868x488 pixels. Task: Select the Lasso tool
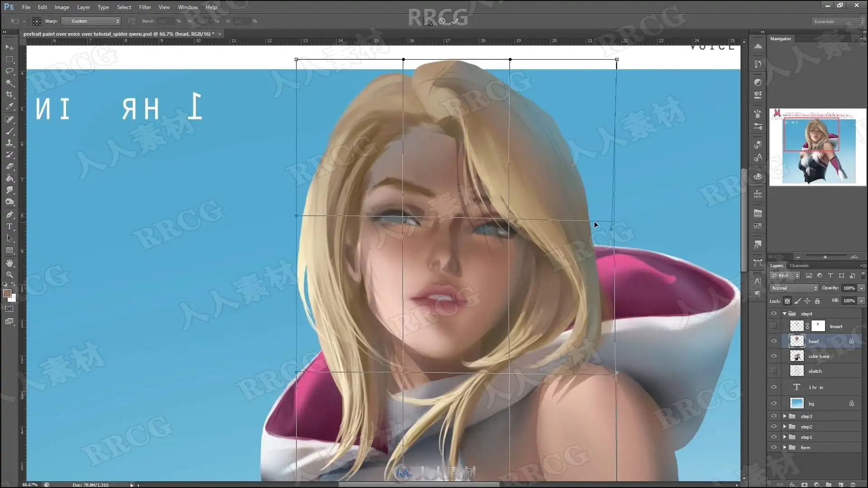[x=9, y=71]
